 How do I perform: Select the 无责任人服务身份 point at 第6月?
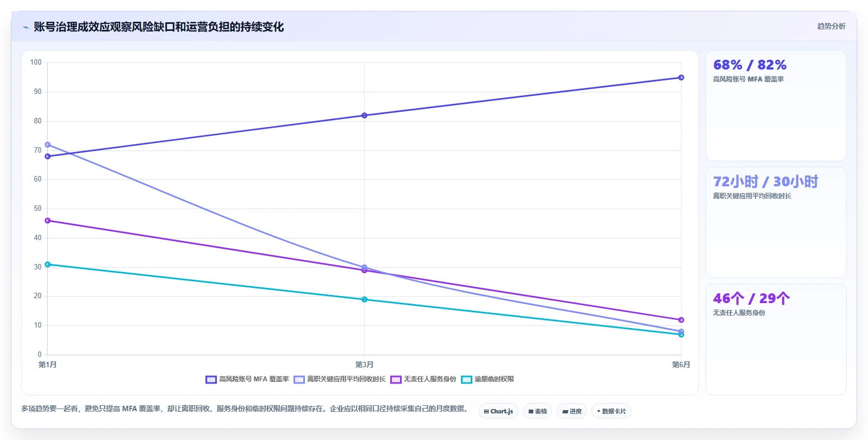coord(681,320)
